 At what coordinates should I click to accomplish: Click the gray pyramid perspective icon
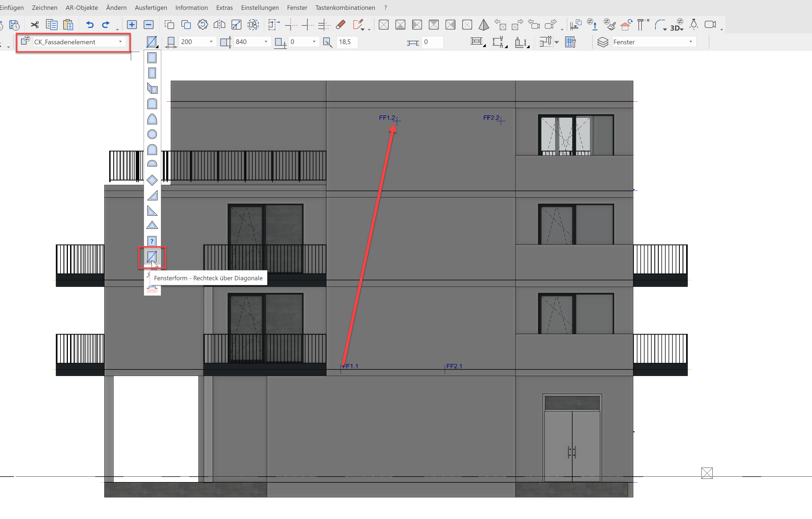(x=484, y=25)
